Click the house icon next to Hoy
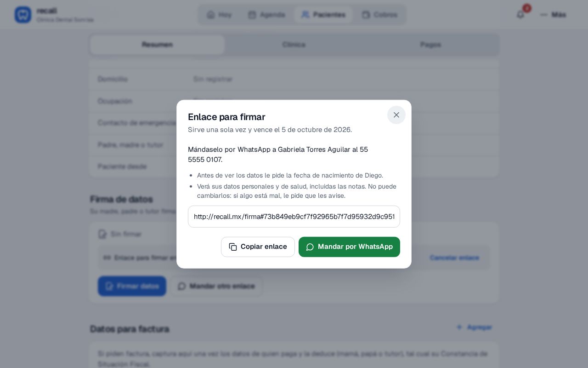The height and width of the screenshot is (368, 588). (x=211, y=15)
